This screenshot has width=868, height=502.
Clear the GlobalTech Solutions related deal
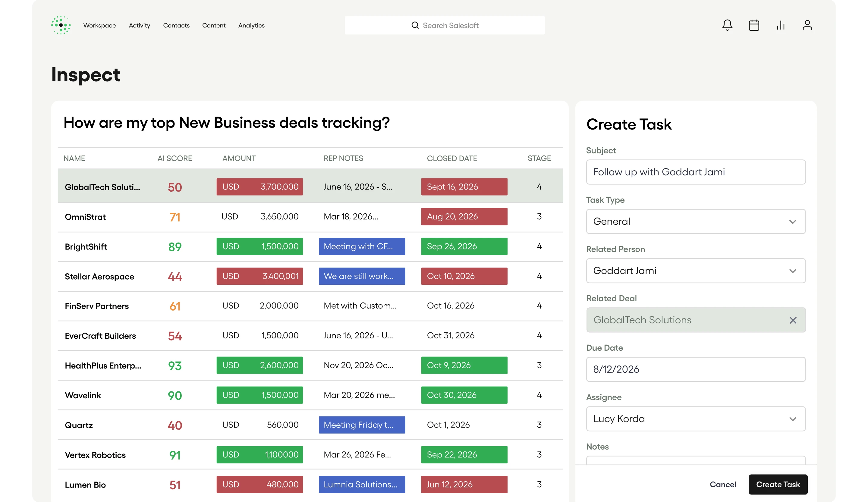point(793,320)
